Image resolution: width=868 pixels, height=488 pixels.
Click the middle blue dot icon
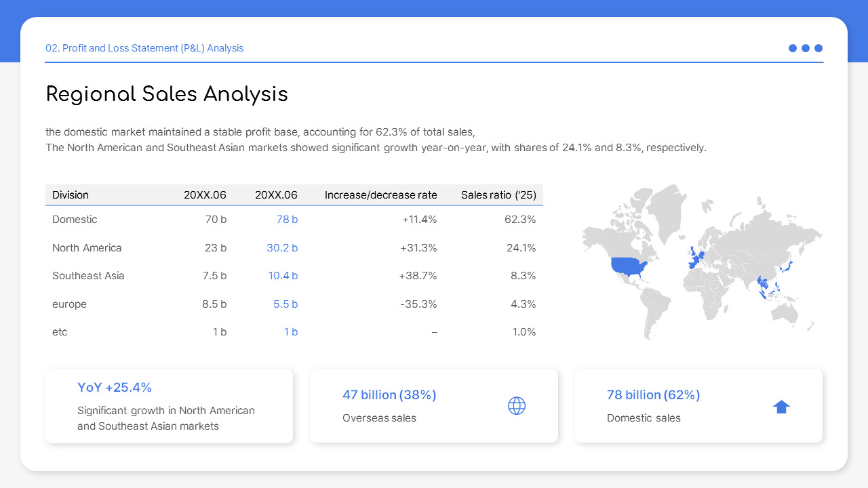[806, 48]
